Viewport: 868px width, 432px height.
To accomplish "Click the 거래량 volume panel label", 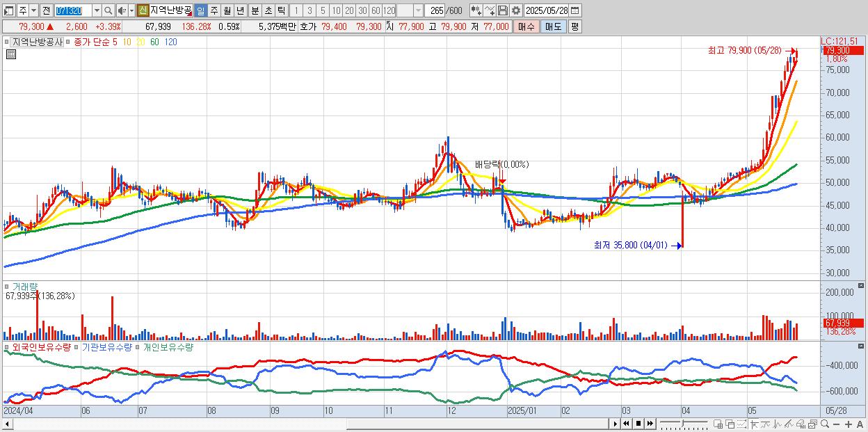I will 25,286.
